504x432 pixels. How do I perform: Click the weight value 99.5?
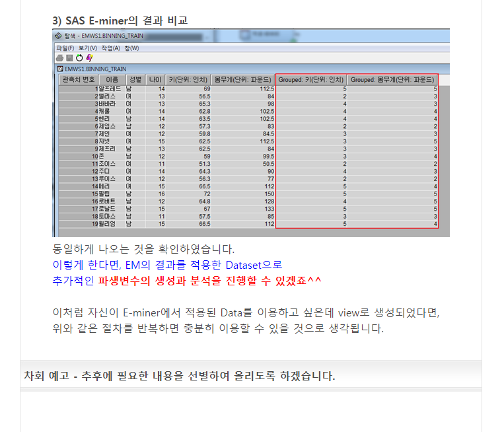[x=268, y=156]
